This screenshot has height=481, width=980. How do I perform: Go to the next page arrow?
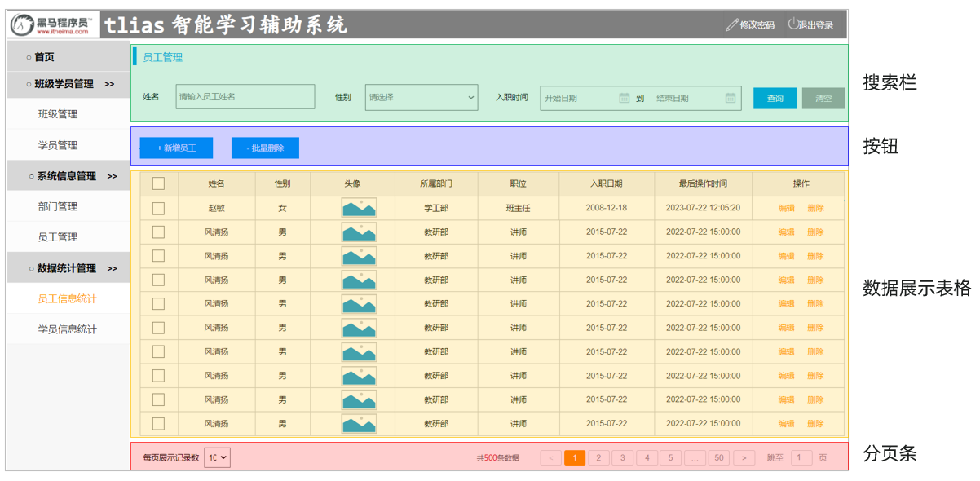pos(744,458)
